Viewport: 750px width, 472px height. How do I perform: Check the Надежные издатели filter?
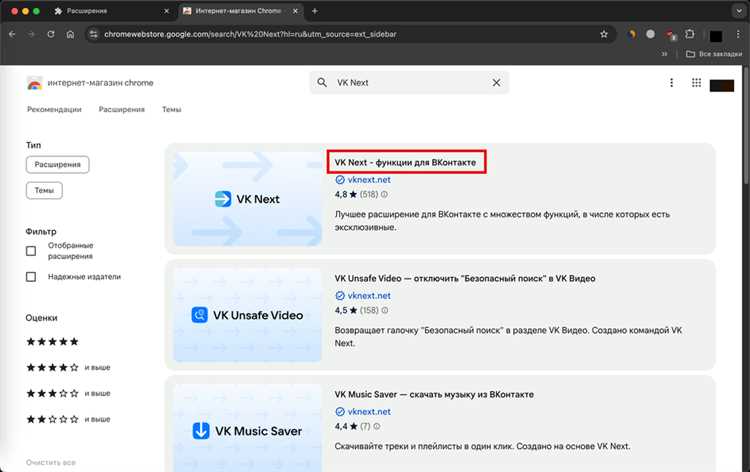coord(31,276)
